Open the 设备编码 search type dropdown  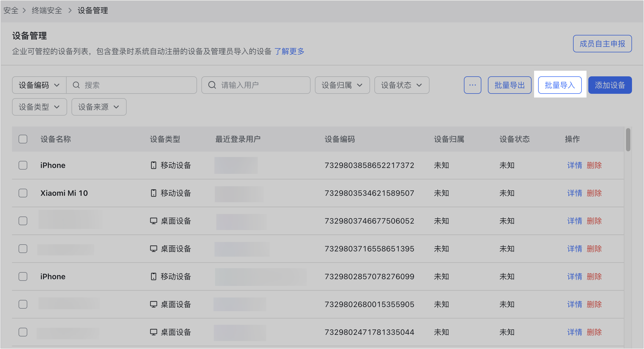[x=39, y=85]
